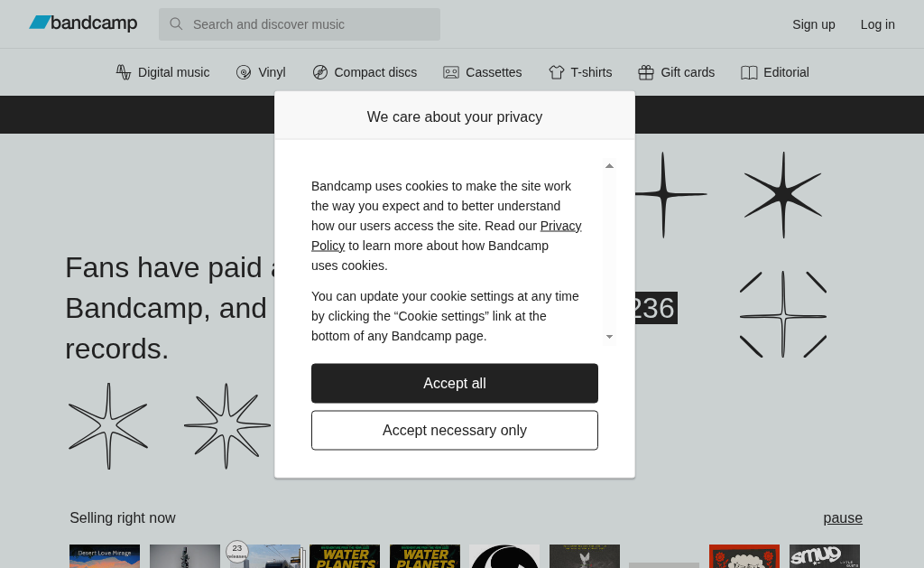Viewport: 924px width, 568px height.
Task: Click the privacy dialog scroll down arrow
Action: click(609, 337)
